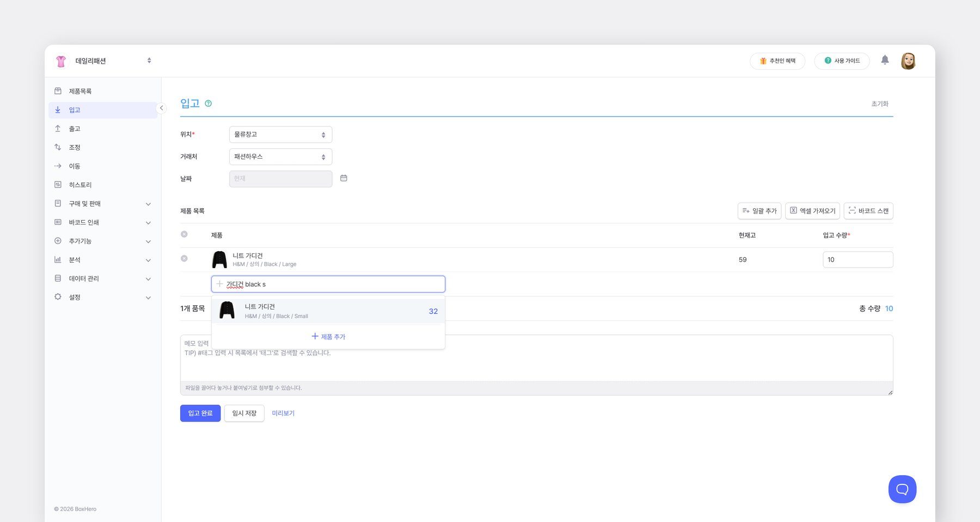Select 니트 가디건 Small from search results
980x522 pixels.
(x=328, y=311)
